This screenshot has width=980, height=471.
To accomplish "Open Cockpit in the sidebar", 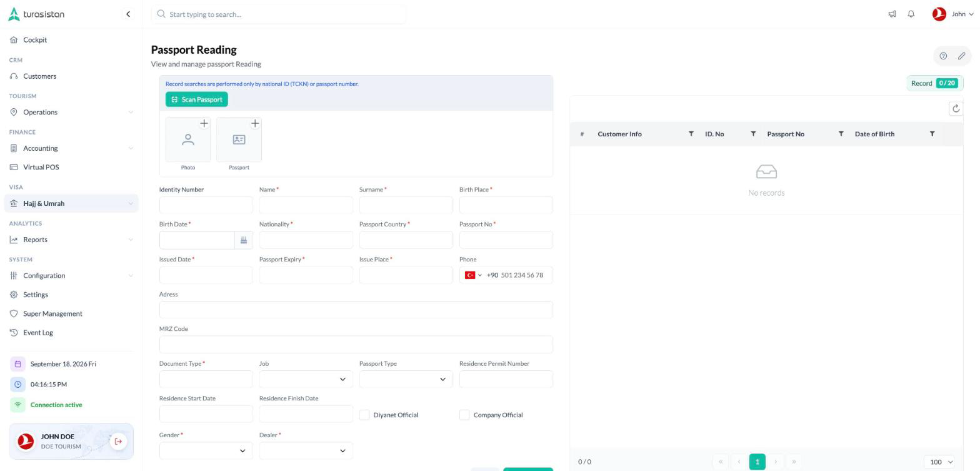I will 71,40.
